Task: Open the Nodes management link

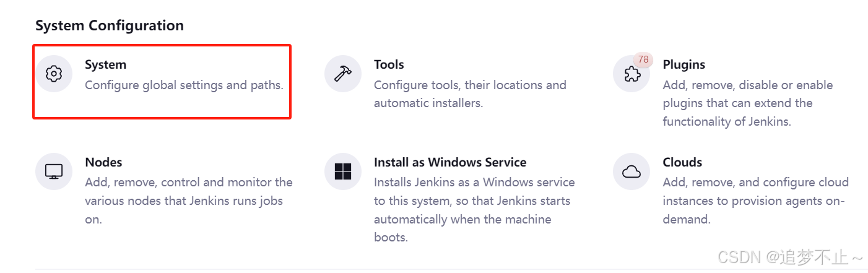Action: 103,162
